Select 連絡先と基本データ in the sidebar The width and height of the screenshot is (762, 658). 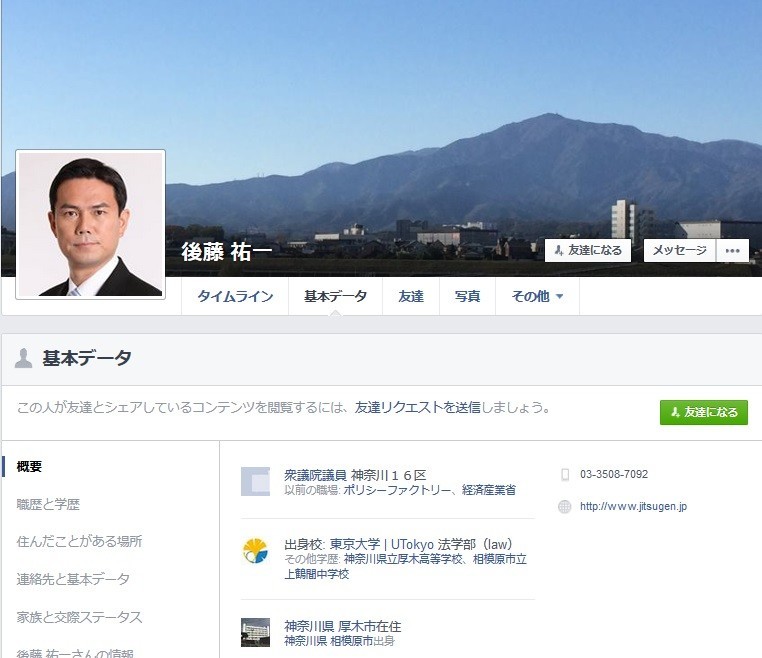point(73,579)
